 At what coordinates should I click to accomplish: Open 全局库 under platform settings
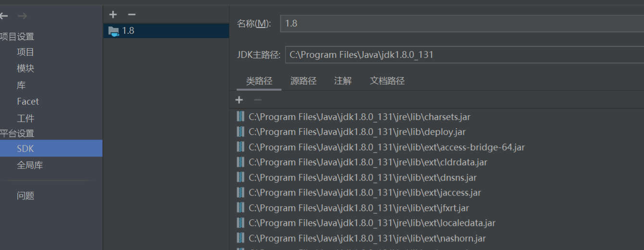coord(30,165)
